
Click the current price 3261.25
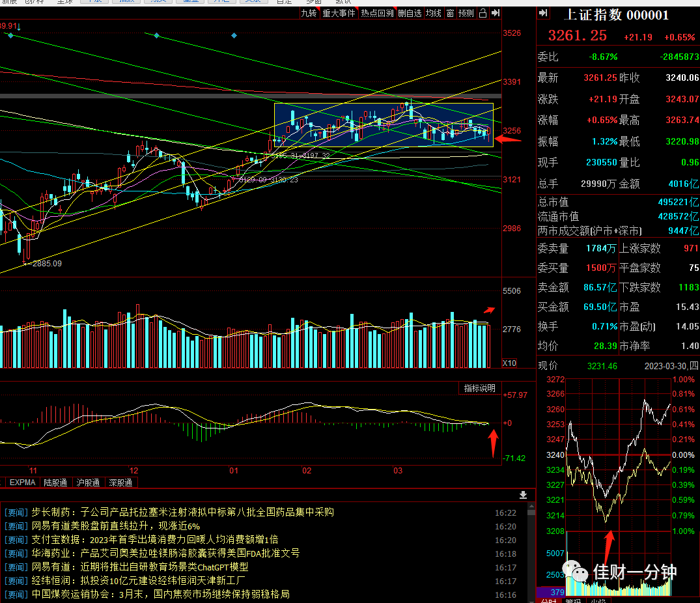coord(577,36)
